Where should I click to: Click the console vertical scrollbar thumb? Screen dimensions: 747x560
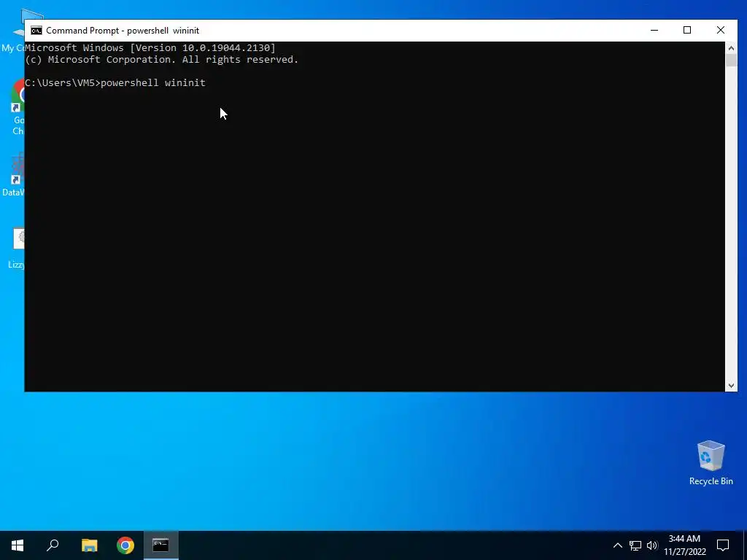(x=731, y=60)
